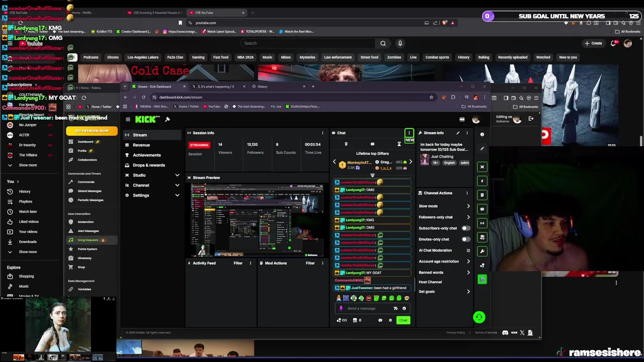644x362 pixels.
Task: Open the AI Chat Moderation external link icon
Action: [x=468, y=250]
